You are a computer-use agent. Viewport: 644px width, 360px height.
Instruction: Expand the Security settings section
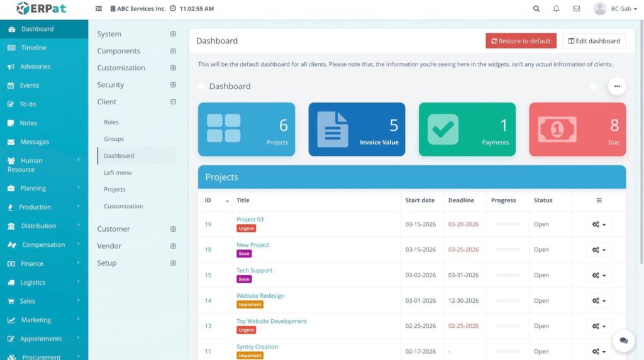(x=173, y=85)
